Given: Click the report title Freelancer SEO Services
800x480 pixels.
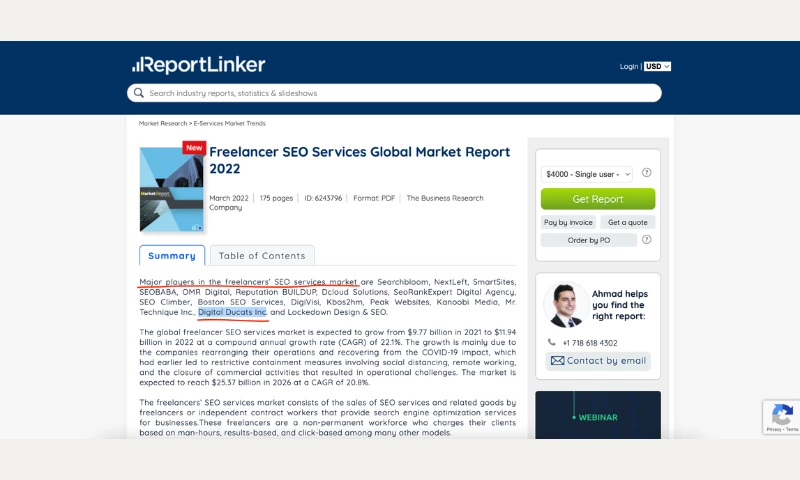Looking at the screenshot, I should pos(360,160).
